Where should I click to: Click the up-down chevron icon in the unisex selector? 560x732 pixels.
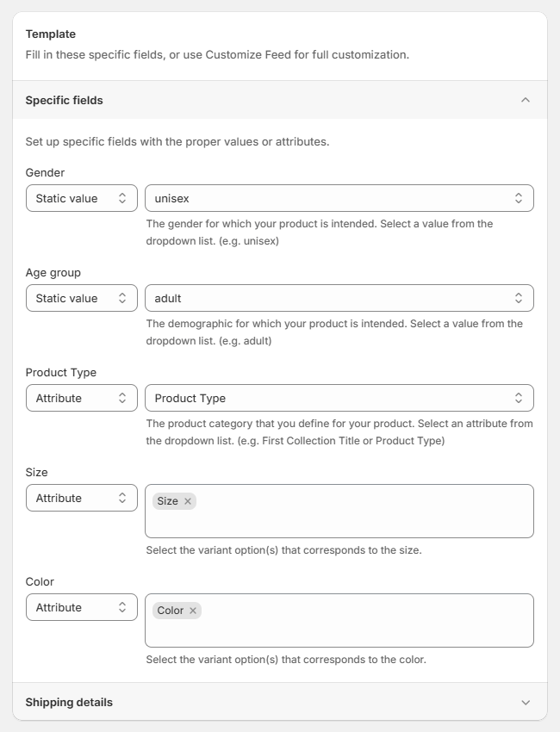518,197
